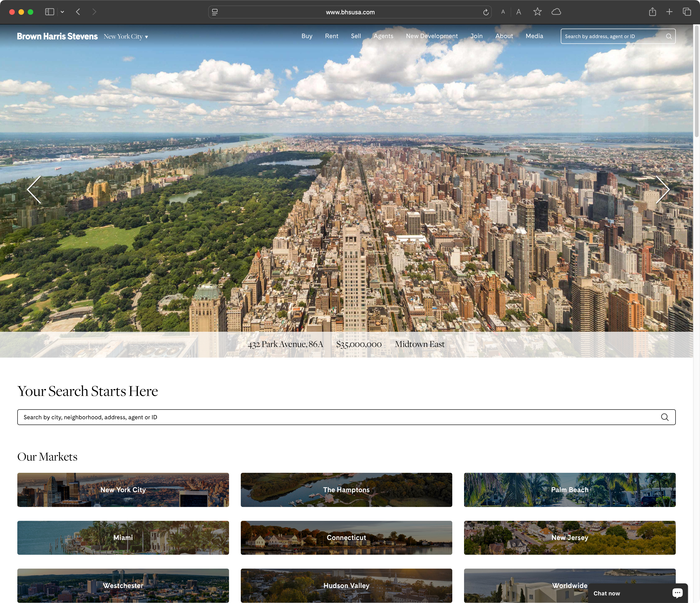This screenshot has width=700, height=603.
Task: Open sidebar options dropdown chevron
Action: click(x=62, y=12)
